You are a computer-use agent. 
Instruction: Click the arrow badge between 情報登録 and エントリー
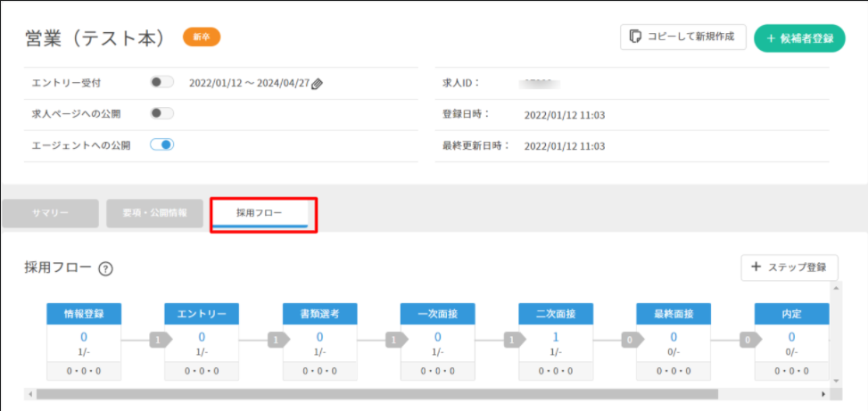[x=158, y=340]
